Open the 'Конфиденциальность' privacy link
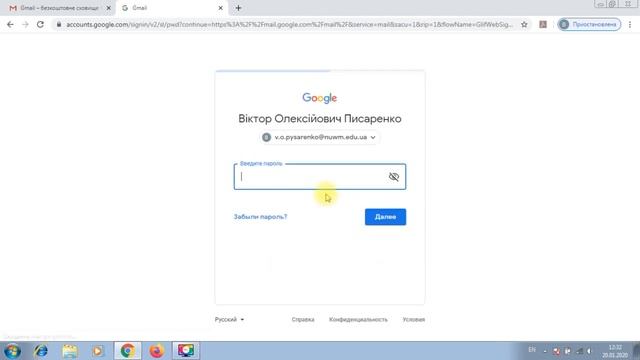Screen dimensions: 640x360 (358, 319)
